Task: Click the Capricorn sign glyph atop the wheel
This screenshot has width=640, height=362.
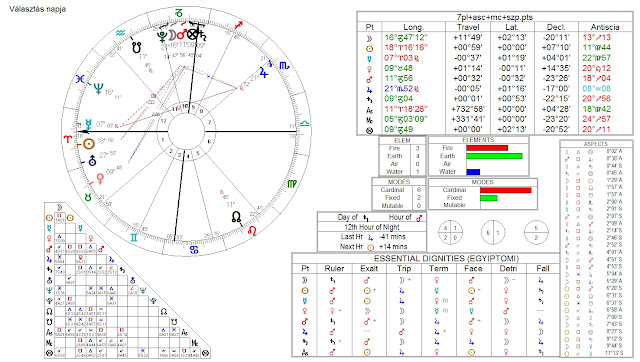Action: pyautogui.click(x=178, y=13)
